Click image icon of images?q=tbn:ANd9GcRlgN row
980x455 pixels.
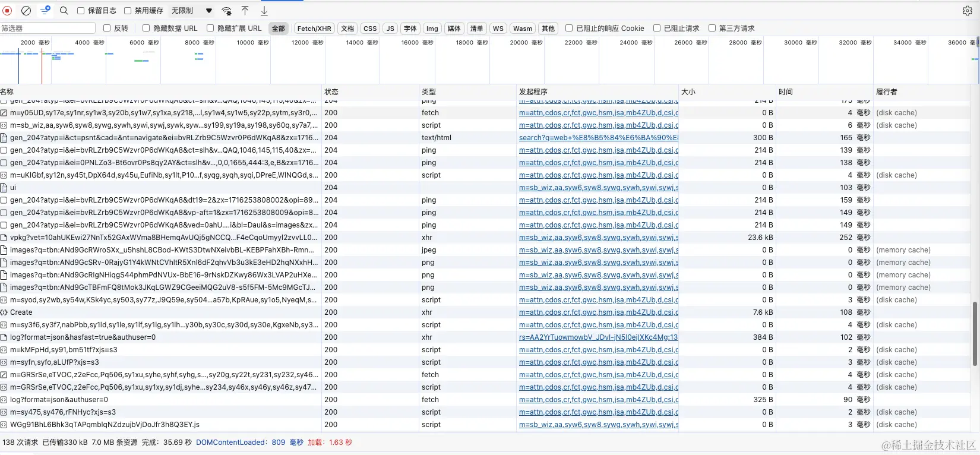[4, 275]
